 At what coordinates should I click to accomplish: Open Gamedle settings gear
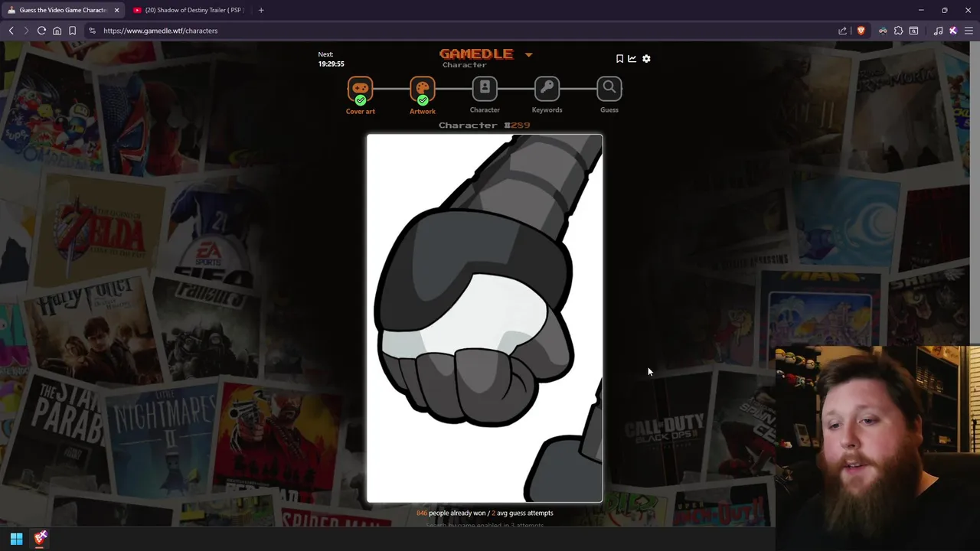(646, 58)
